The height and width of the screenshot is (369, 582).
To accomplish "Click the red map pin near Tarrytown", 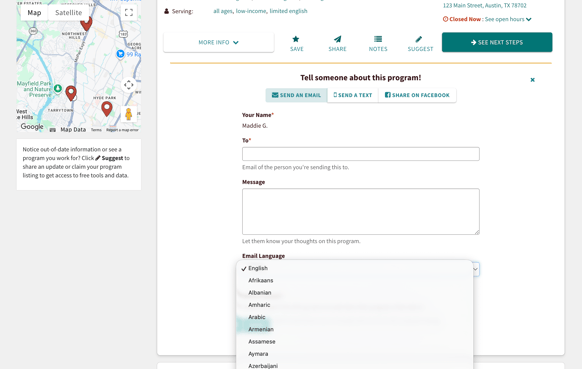I will (71, 93).
